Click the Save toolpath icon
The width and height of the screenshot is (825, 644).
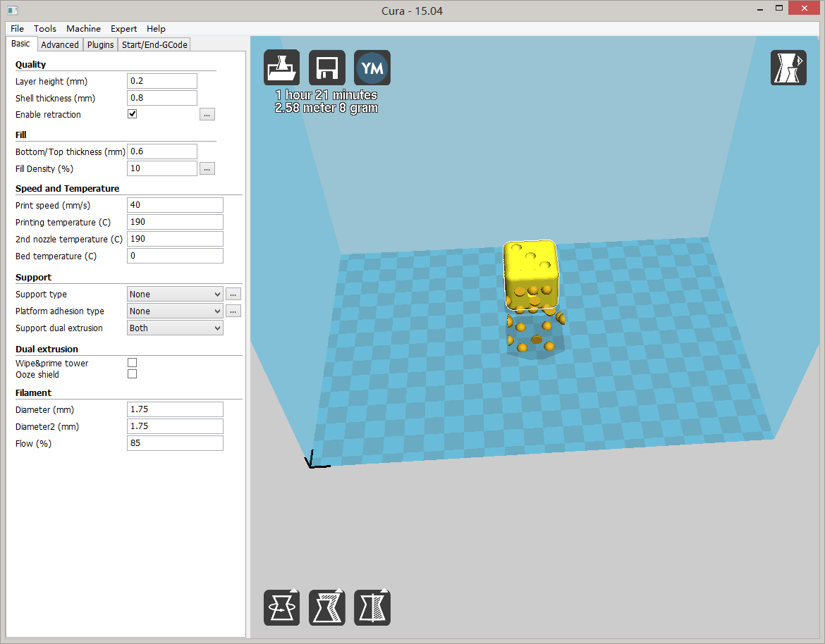click(326, 67)
